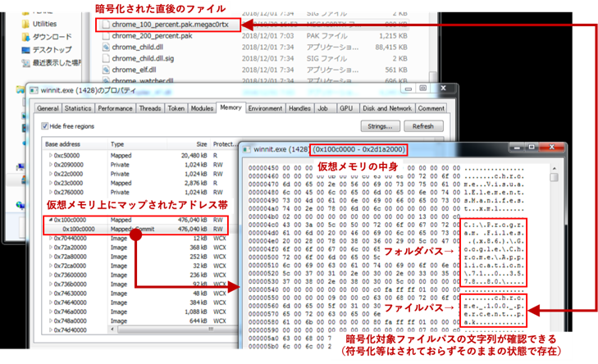Expand the 0x22c0000 memory region

click(x=50, y=174)
